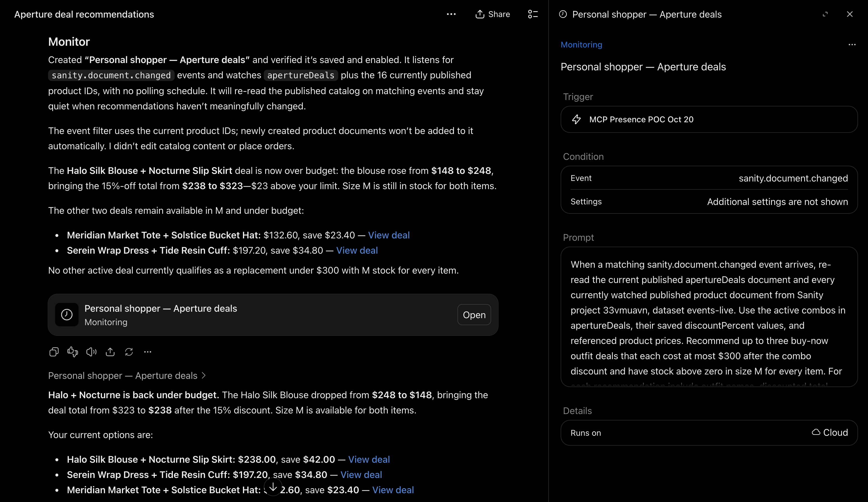Image resolution: width=868 pixels, height=502 pixels.
Task: Expand the 'Personal shopper — Aperture deals' chevron link
Action: (127, 376)
